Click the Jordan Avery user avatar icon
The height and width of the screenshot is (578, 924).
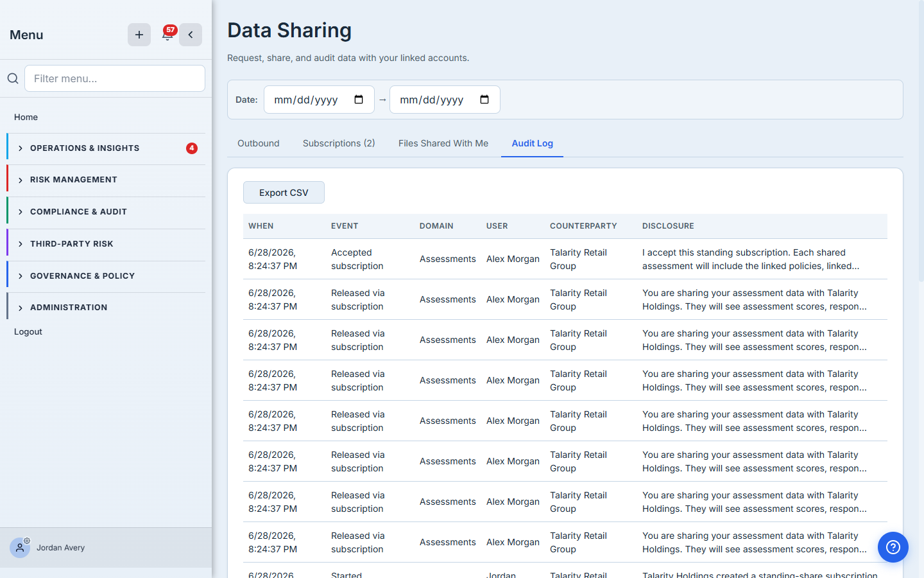coord(20,548)
